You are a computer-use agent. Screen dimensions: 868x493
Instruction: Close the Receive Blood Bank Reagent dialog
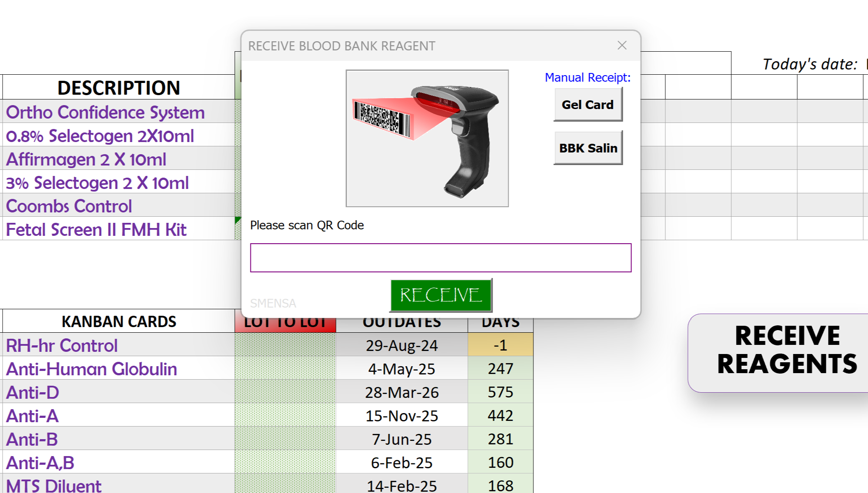(622, 45)
